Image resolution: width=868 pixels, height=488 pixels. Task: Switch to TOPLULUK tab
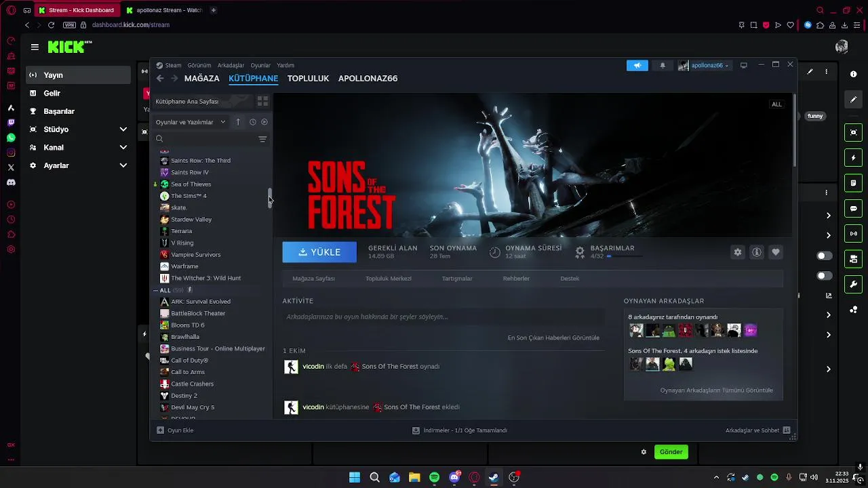point(308,79)
